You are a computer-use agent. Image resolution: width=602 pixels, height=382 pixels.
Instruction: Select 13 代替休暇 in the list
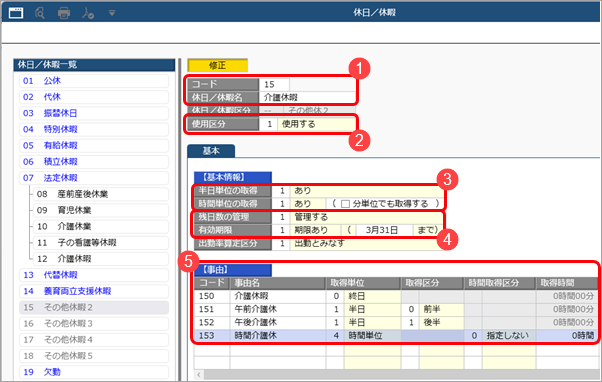(x=94, y=275)
